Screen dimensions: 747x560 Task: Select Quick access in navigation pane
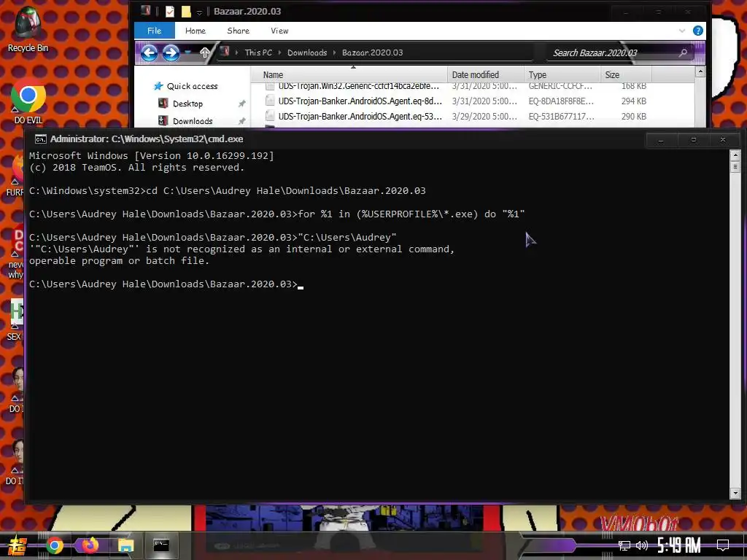tap(186, 86)
